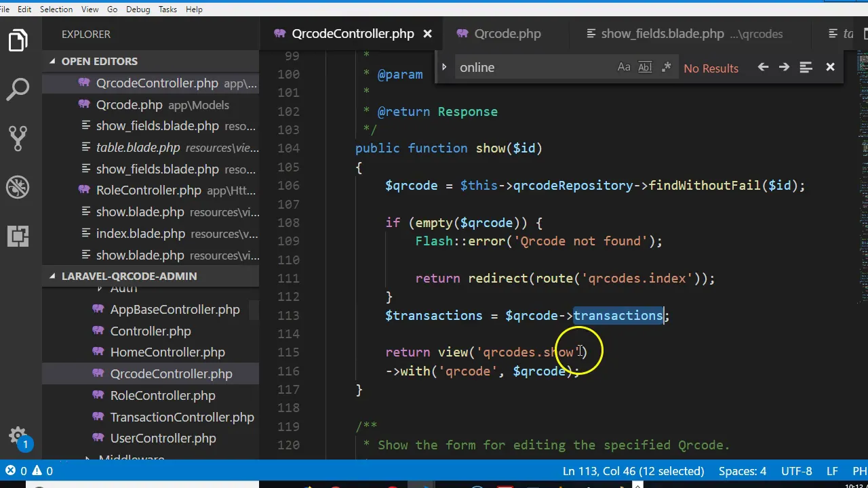Switch to the Qrcode.php tab
868x488 pixels.
tap(507, 34)
